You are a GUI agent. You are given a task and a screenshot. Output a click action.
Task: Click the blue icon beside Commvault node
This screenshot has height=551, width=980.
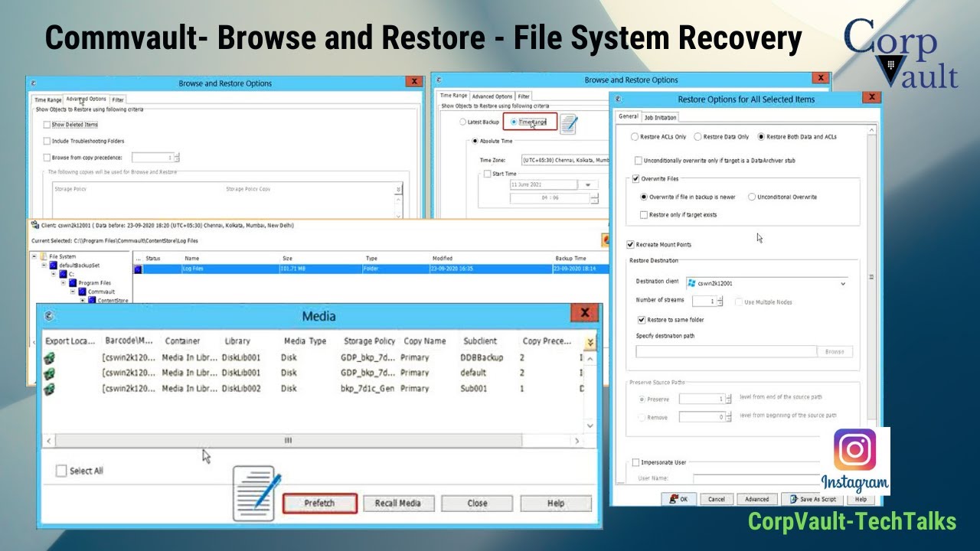[83, 292]
